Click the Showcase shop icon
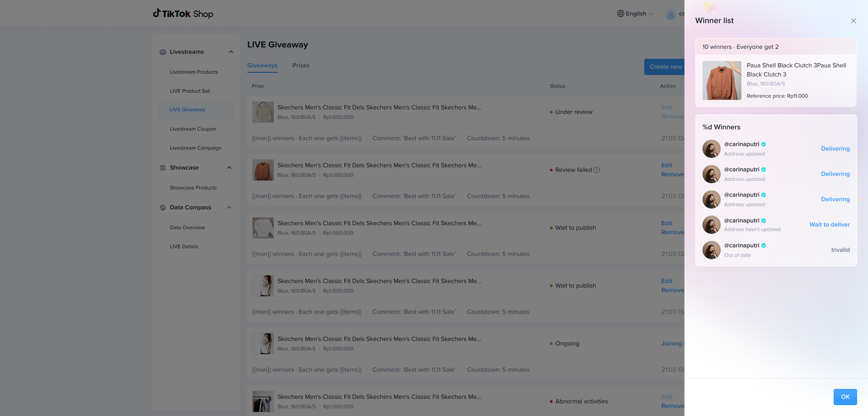 click(x=163, y=168)
